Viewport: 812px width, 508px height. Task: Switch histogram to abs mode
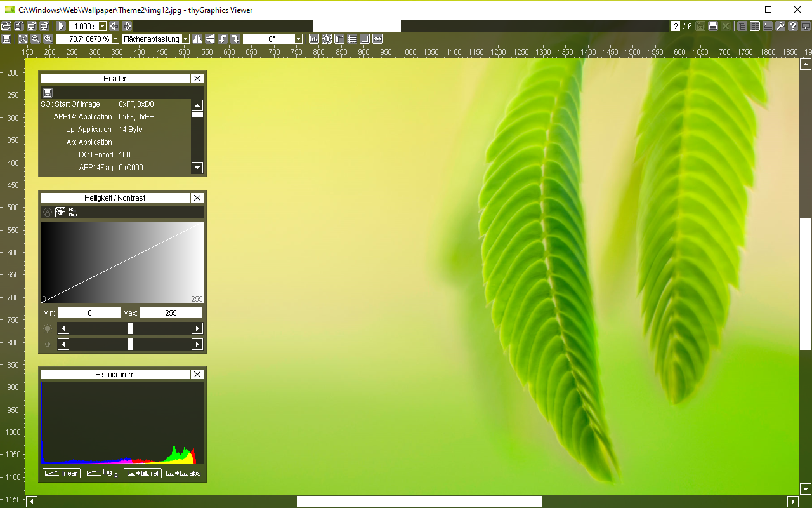click(183, 473)
